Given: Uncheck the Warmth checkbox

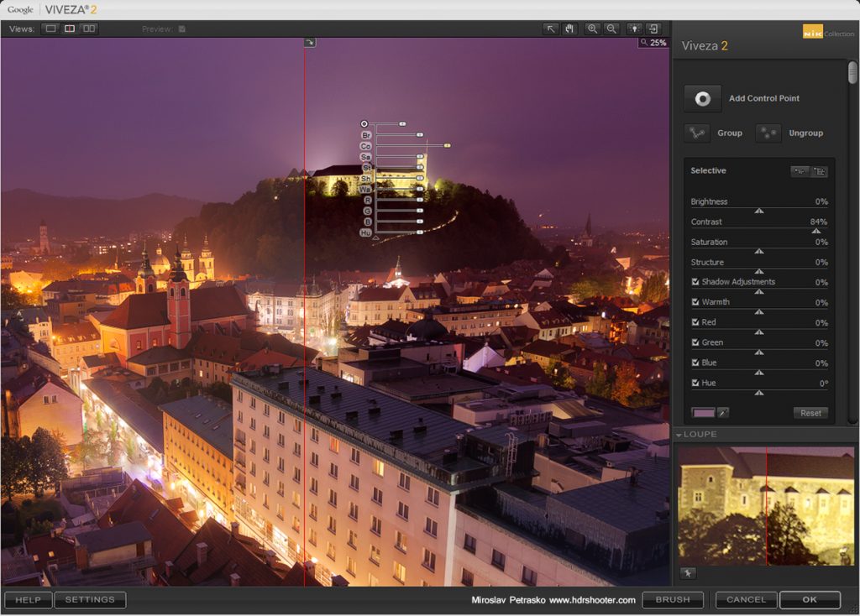Looking at the screenshot, I should pos(695,302).
